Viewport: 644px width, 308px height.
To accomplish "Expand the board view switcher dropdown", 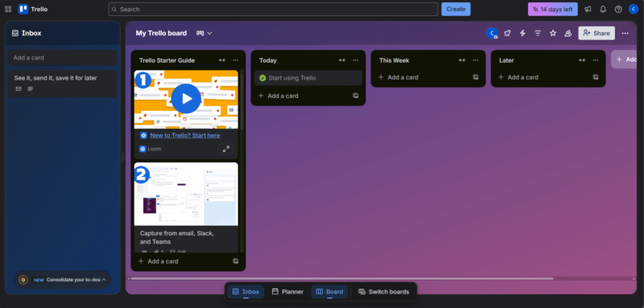I will point(204,33).
